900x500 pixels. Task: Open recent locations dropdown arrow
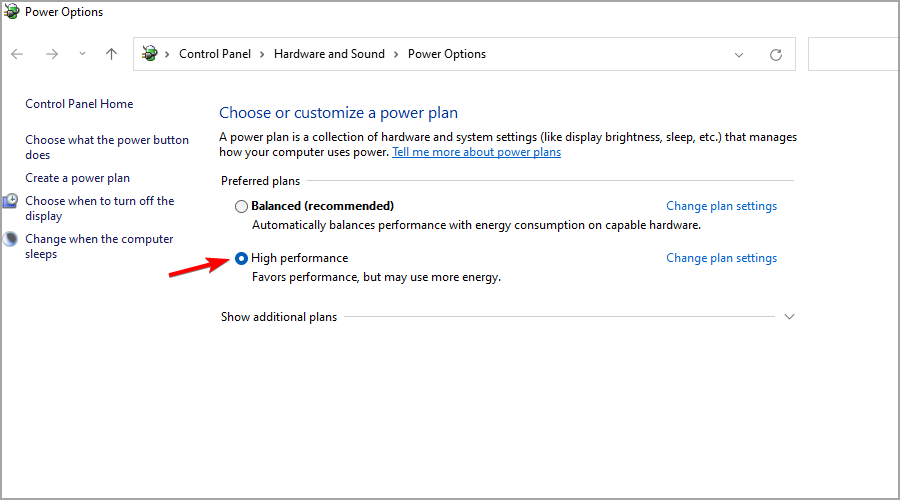pos(82,54)
